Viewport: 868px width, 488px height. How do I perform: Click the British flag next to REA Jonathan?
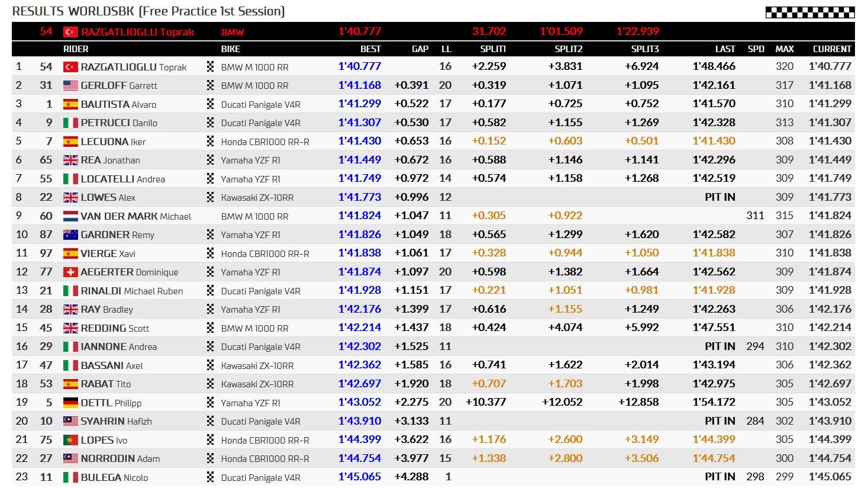(71, 160)
